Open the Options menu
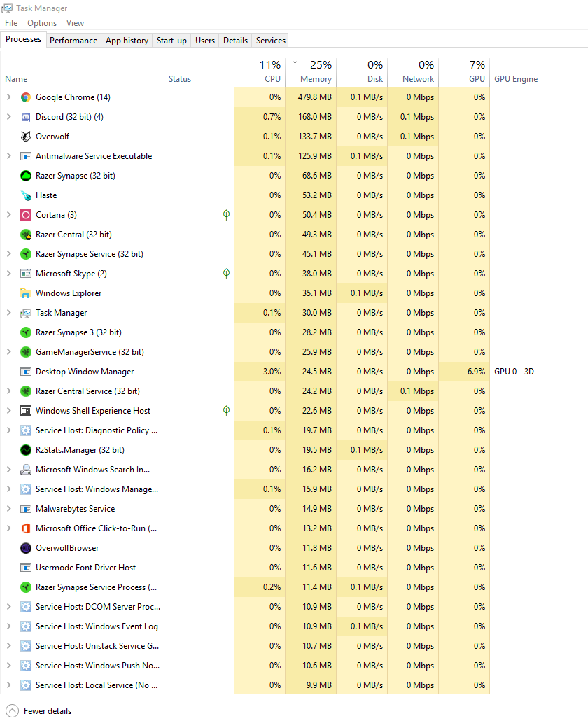 (42, 22)
